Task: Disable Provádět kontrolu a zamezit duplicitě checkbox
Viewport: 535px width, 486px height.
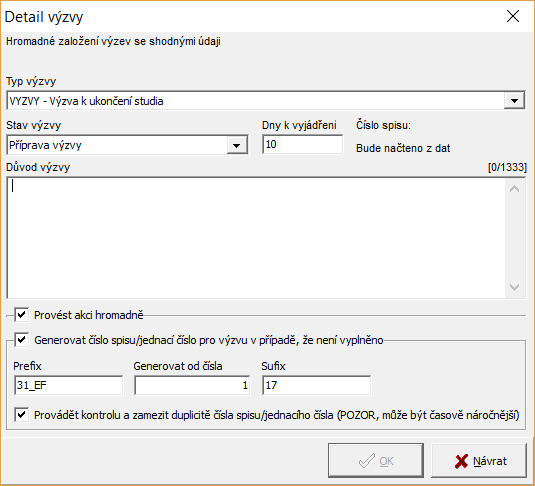Action: point(21,415)
